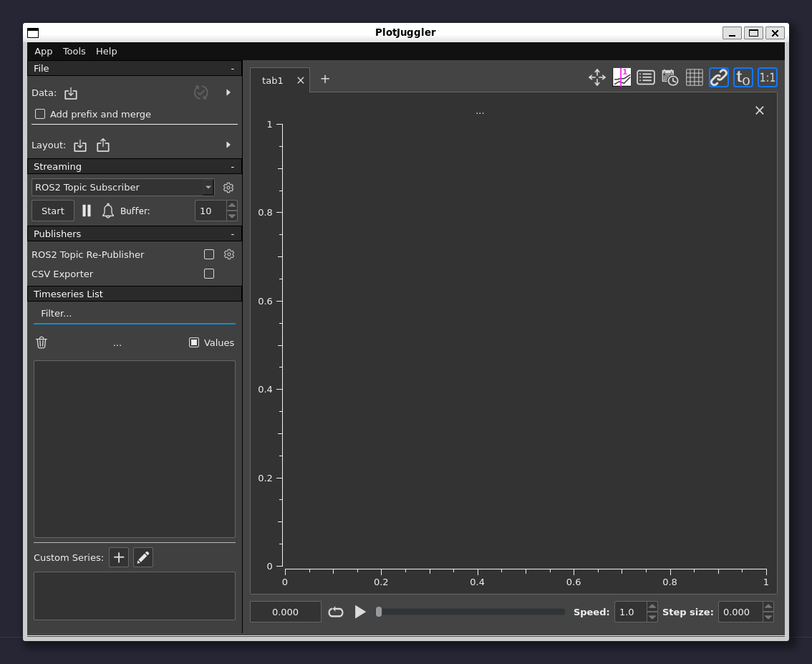Click the load layout icon
812x664 pixels.
80,145
